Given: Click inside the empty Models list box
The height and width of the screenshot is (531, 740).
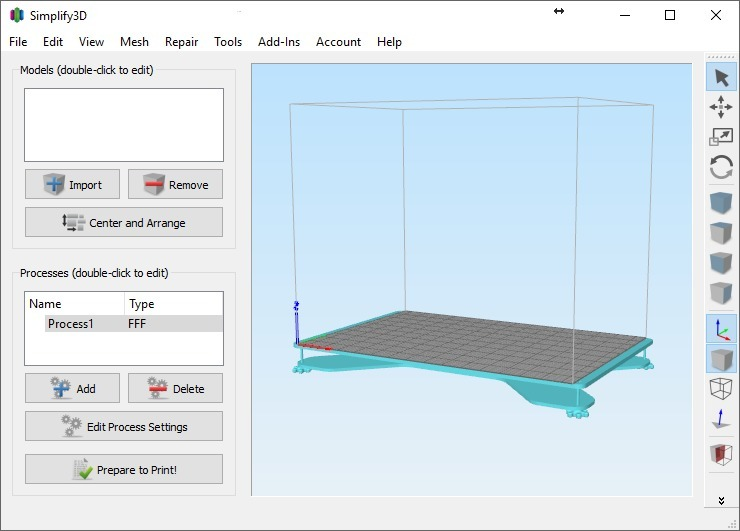Looking at the screenshot, I should tap(124, 125).
